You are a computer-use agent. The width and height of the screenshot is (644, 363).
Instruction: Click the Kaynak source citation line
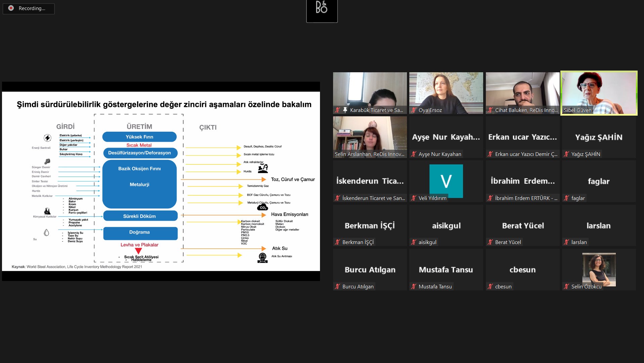77,267
